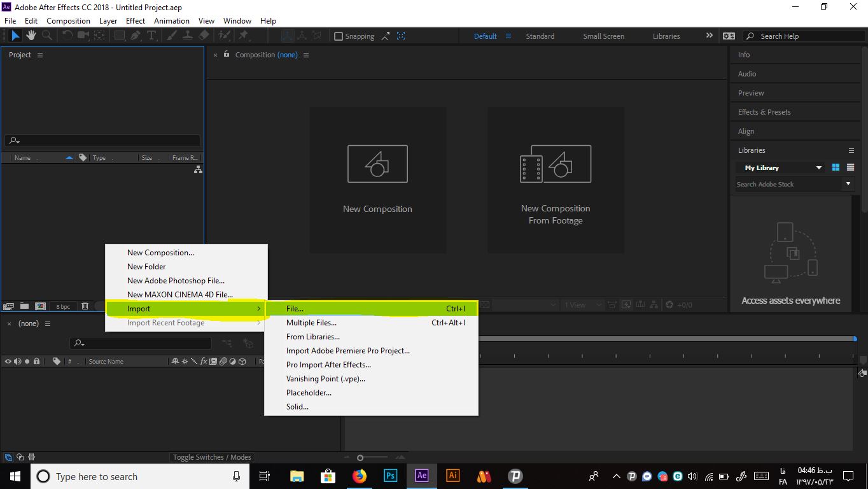The width and height of the screenshot is (868, 489).
Task: Open the Project panel menu
Action: pos(40,55)
